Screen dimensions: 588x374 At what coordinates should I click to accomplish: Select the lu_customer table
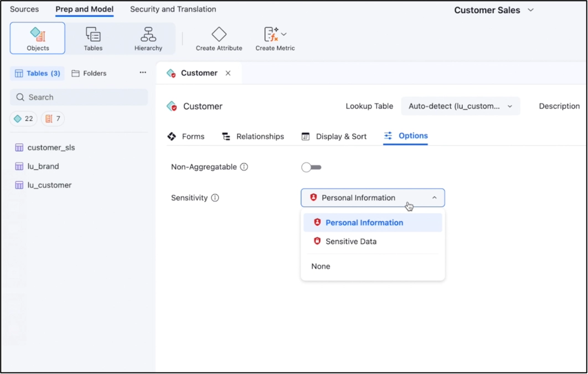tap(49, 185)
